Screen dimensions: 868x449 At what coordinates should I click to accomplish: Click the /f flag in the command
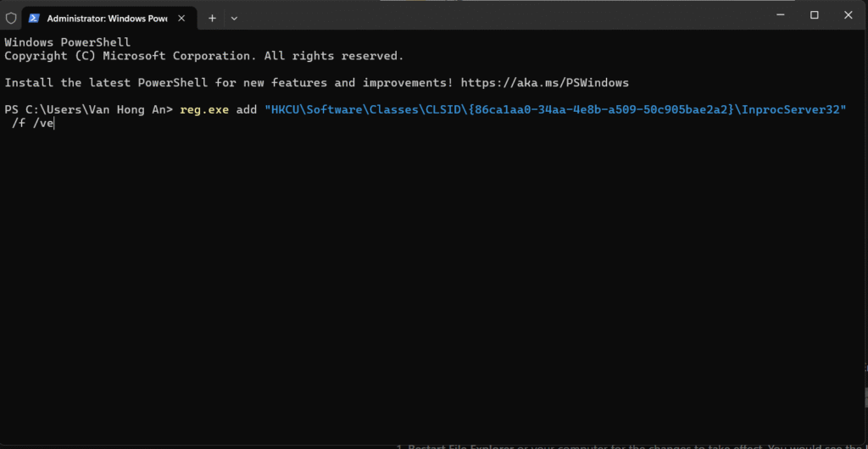click(x=19, y=124)
